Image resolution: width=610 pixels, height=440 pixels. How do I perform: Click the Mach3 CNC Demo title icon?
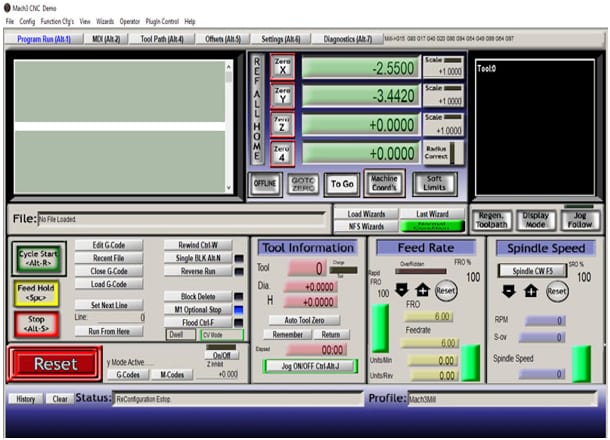coord(7,8)
